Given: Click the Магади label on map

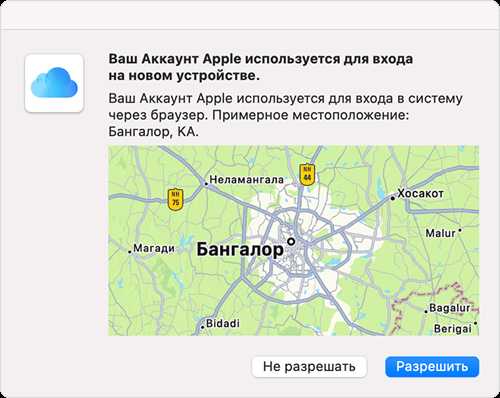Looking at the screenshot, I should pyautogui.click(x=154, y=248).
